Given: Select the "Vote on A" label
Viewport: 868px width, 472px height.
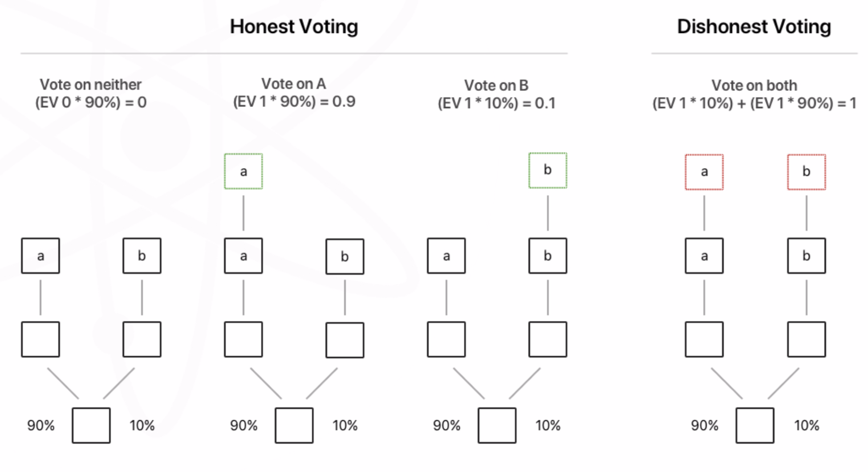Looking at the screenshot, I should [x=294, y=84].
